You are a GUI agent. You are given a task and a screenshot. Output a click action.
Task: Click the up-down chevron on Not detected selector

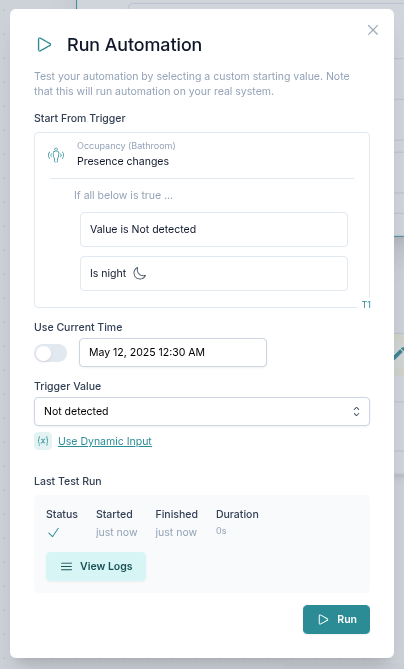click(356, 411)
